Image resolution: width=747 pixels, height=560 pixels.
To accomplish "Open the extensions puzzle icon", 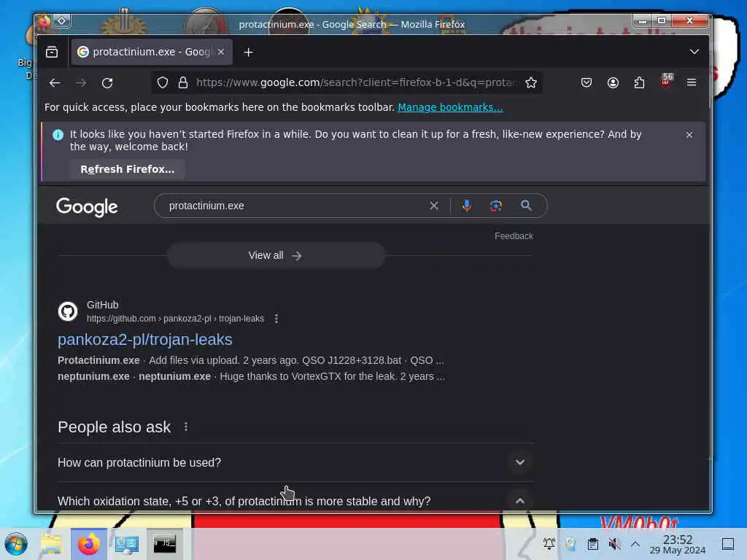I will tap(639, 83).
